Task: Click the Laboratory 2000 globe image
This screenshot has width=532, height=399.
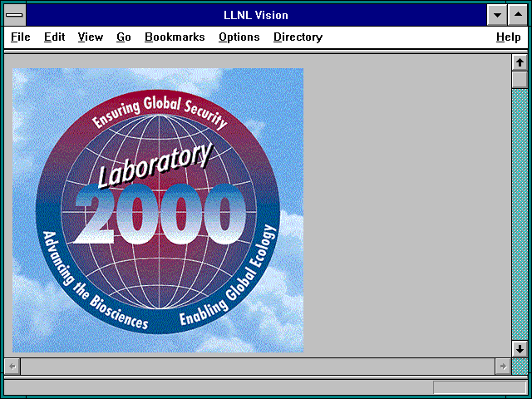Action: coord(158,210)
